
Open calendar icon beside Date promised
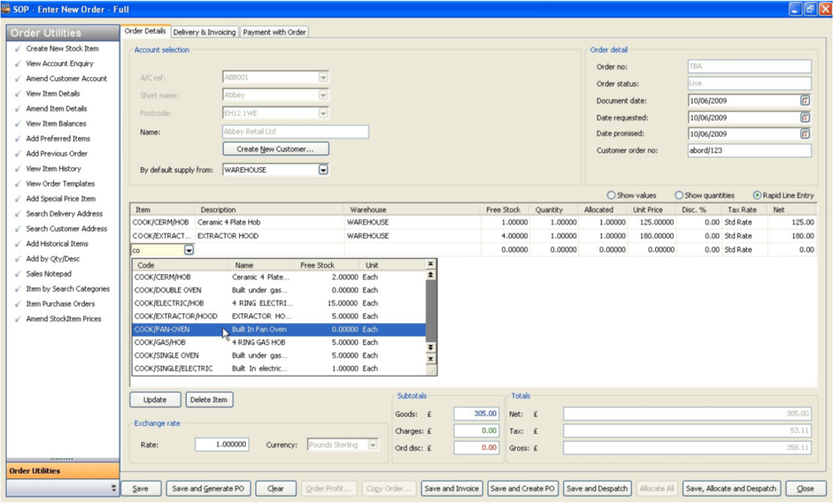click(x=805, y=134)
